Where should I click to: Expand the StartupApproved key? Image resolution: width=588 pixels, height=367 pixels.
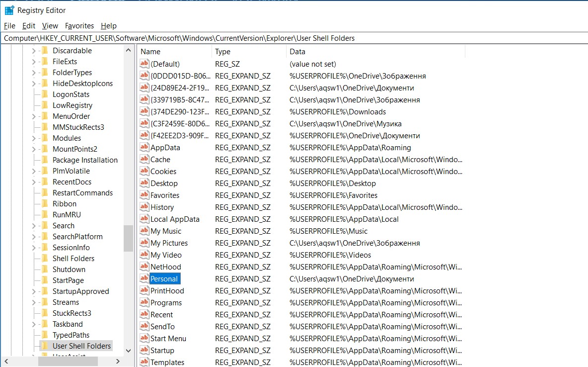33,291
